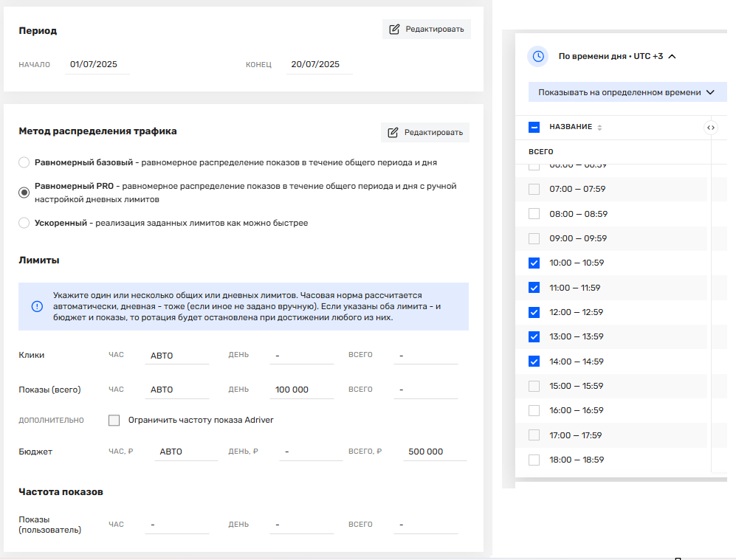This screenshot has height=560, width=736.
Task: Click the Бюджет ЧАС field showing АВТО
Action: tap(186, 452)
